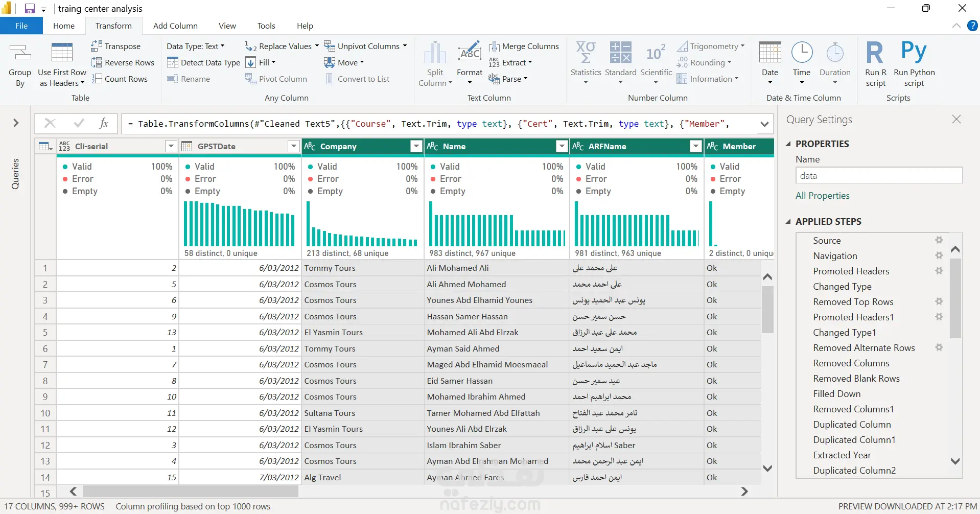Click the Merge Columns icon
Image resolution: width=980 pixels, height=514 pixels.
[x=494, y=46]
